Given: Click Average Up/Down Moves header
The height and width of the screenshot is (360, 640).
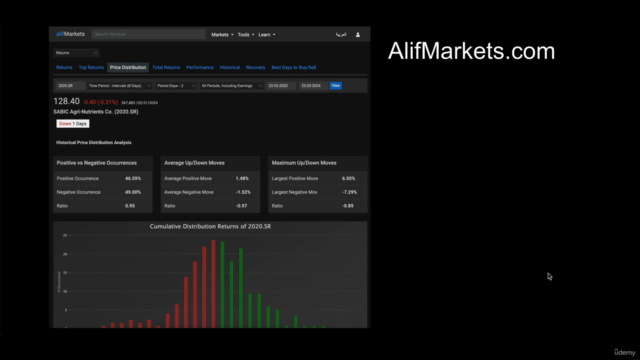Looking at the screenshot, I should pyautogui.click(x=194, y=163).
